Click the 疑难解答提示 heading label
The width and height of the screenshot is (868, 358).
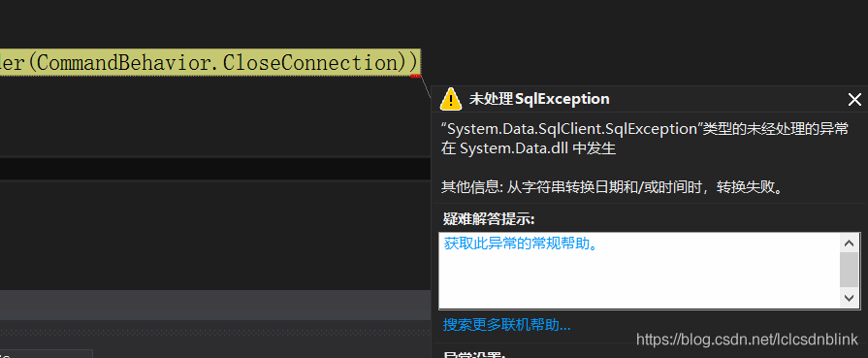pyautogui.click(x=489, y=219)
